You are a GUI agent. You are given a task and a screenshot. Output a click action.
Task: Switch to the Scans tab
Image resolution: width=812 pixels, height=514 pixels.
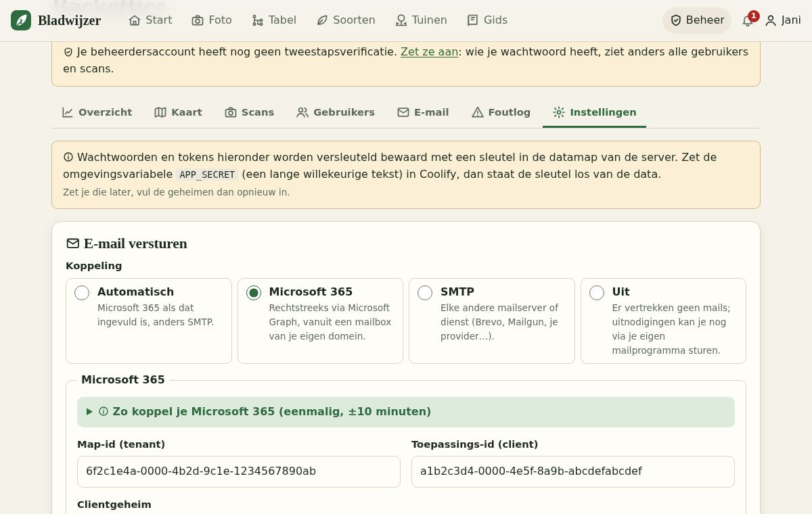pos(250,112)
